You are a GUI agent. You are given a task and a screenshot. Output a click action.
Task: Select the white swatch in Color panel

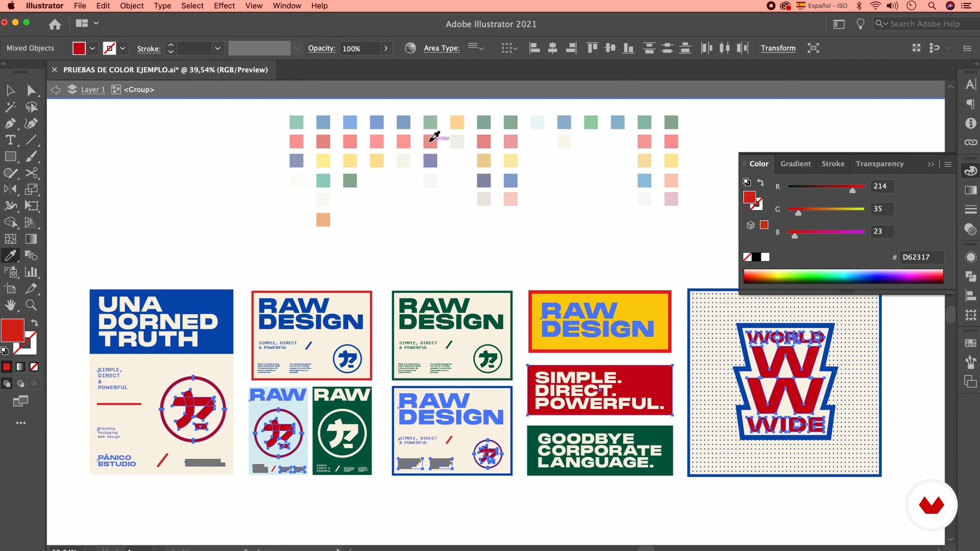(765, 257)
